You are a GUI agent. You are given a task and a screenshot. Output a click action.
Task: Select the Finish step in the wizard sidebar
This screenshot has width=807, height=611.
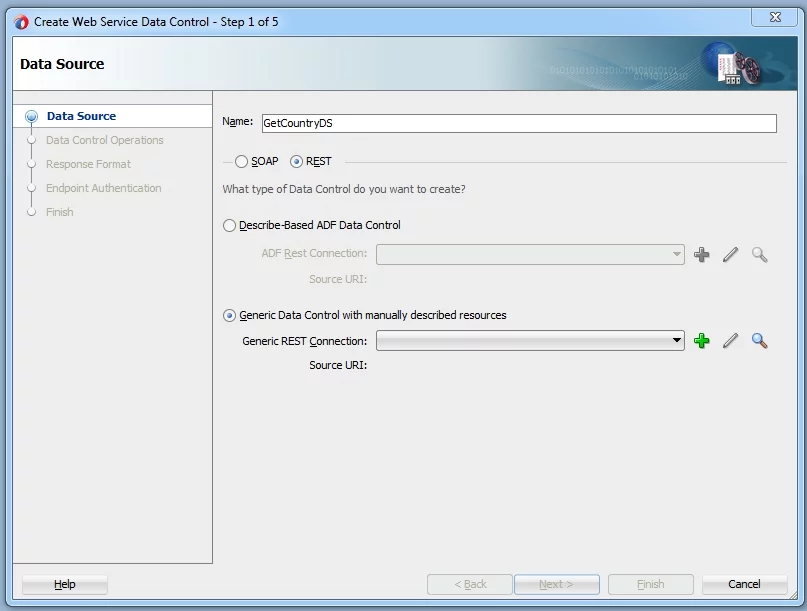(x=60, y=212)
